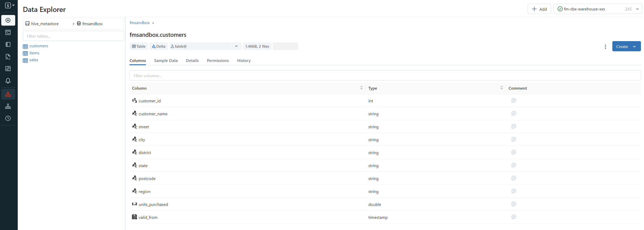
Task: Click the int type cell
Action: pyautogui.click(x=371, y=101)
